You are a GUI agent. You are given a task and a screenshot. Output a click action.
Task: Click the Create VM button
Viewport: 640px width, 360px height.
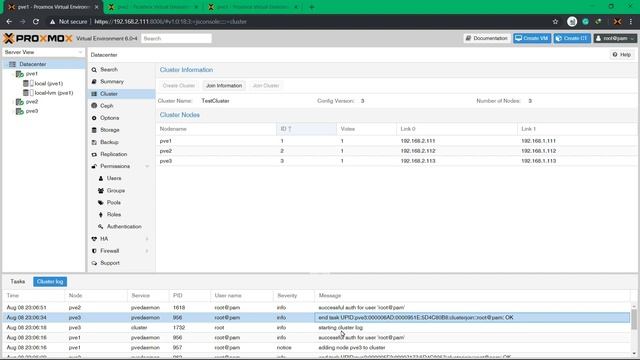pos(532,38)
